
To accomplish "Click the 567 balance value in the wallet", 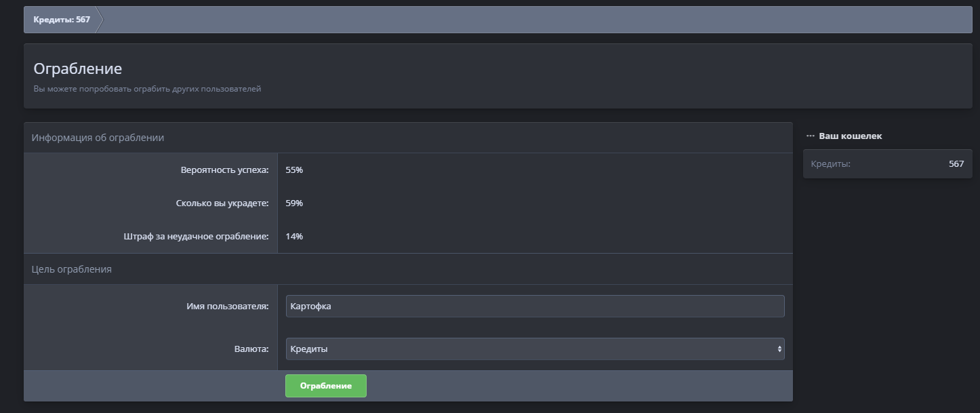I will point(956,164).
